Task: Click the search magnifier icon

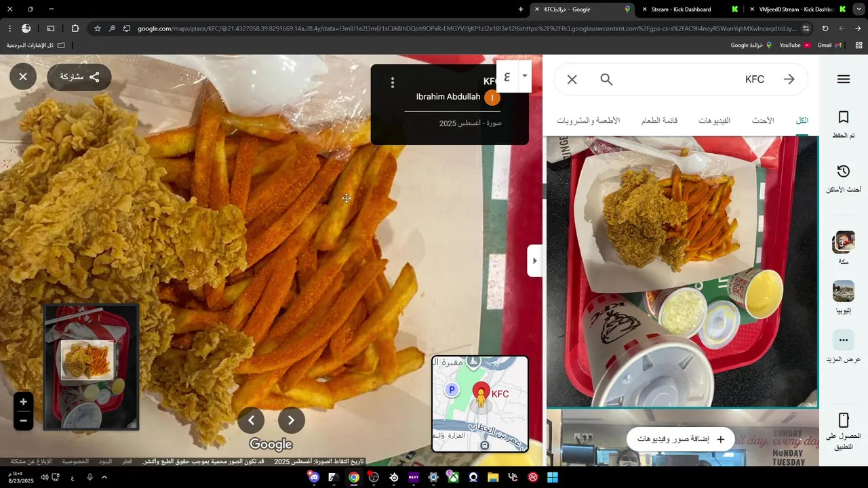Action: click(606, 79)
